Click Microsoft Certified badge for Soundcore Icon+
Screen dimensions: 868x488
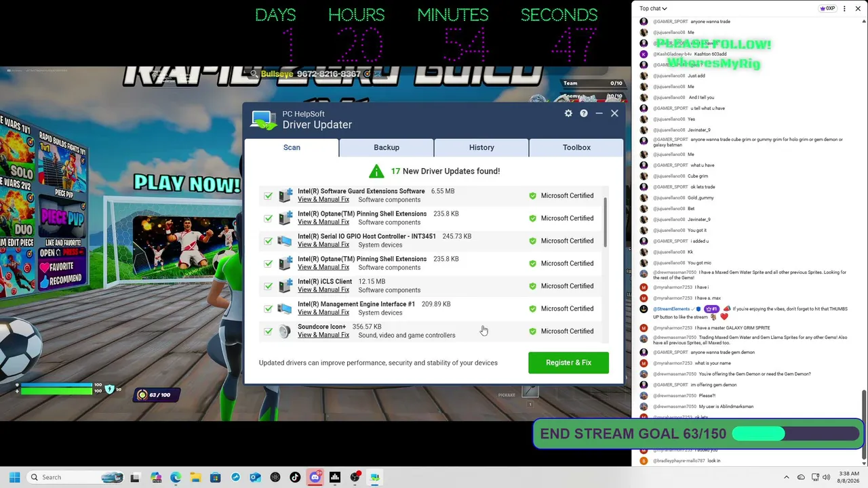(561, 331)
